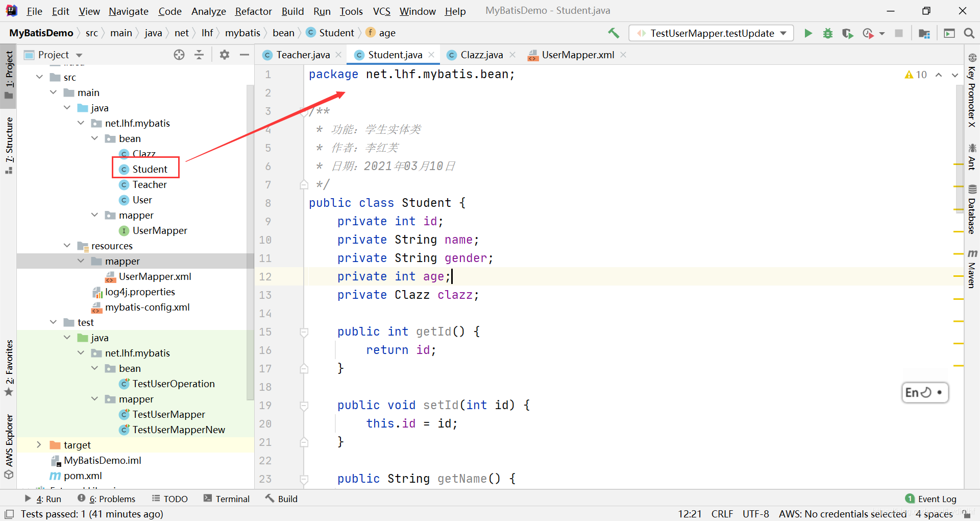The height and width of the screenshot is (521, 980).
Task: Click the 4 spaces indent status
Action: point(934,514)
